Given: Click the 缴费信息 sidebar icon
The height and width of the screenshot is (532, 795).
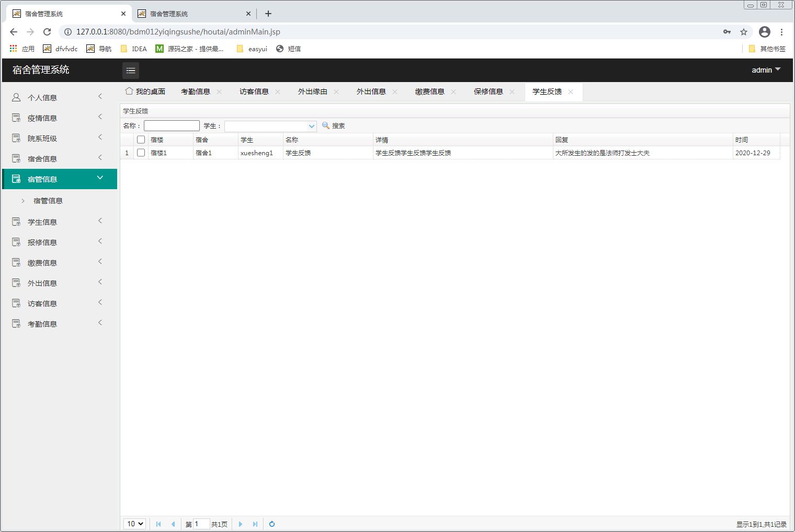Looking at the screenshot, I should [x=16, y=262].
